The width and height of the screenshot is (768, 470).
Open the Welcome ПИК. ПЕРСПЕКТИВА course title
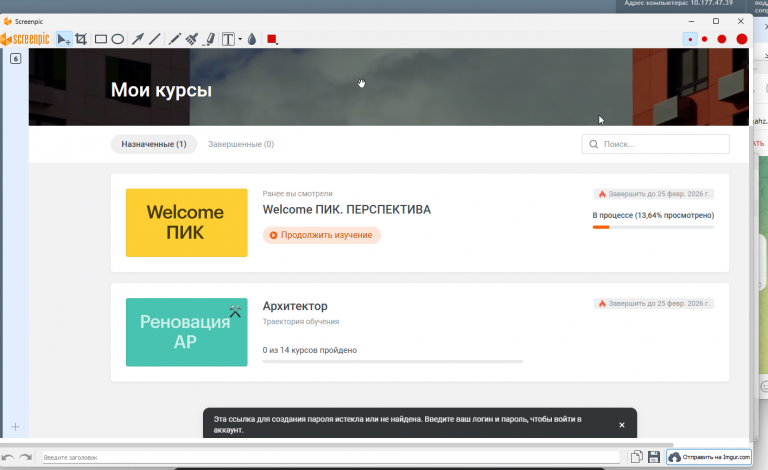coord(347,210)
